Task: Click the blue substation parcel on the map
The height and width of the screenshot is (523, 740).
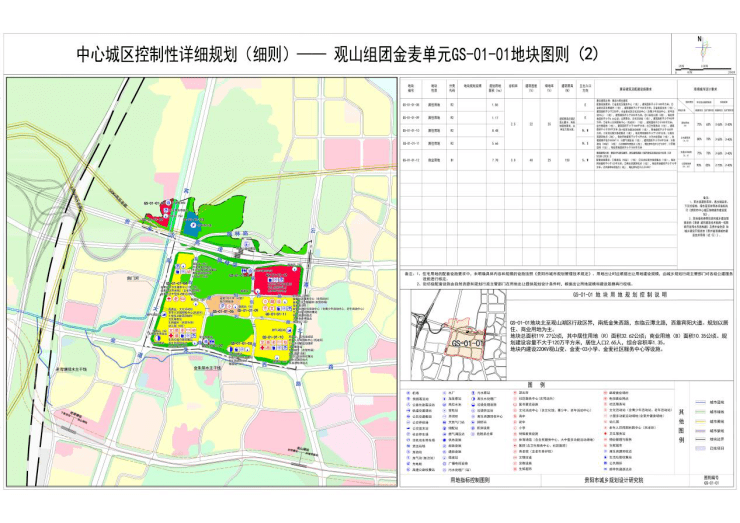Action: [192, 224]
